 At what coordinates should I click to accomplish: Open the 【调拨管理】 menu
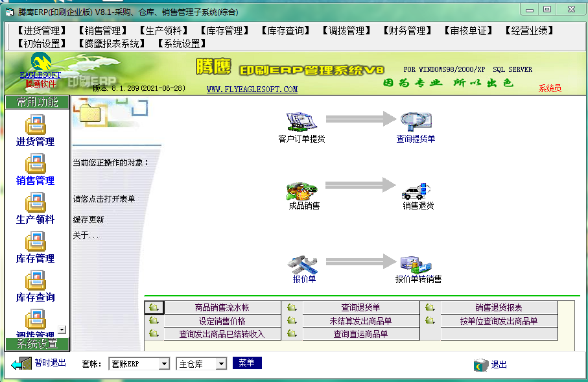[x=346, y=30]
